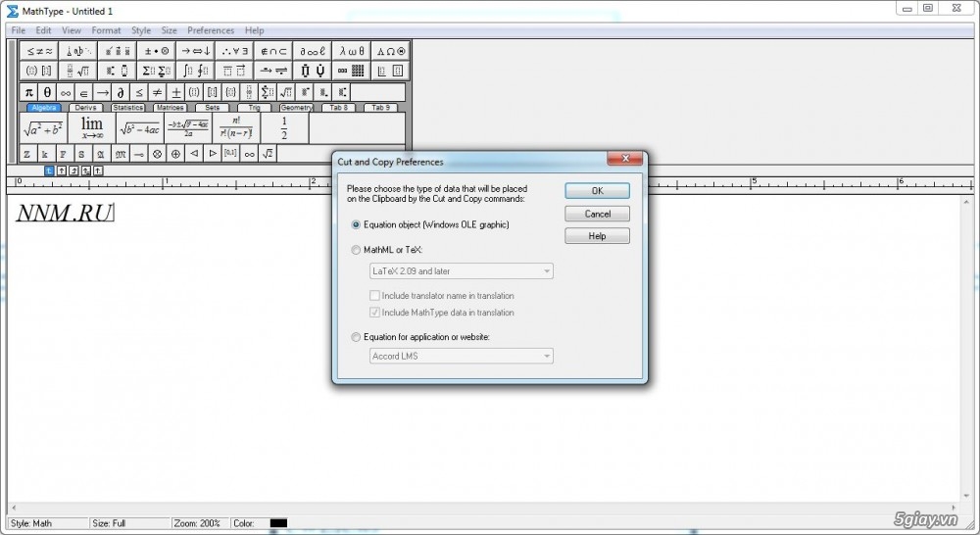Image resolution: width=980 pixels, height=535 pixels.
Task: Click the Zoom: 200% status field
Action: (x=198, y=523)
